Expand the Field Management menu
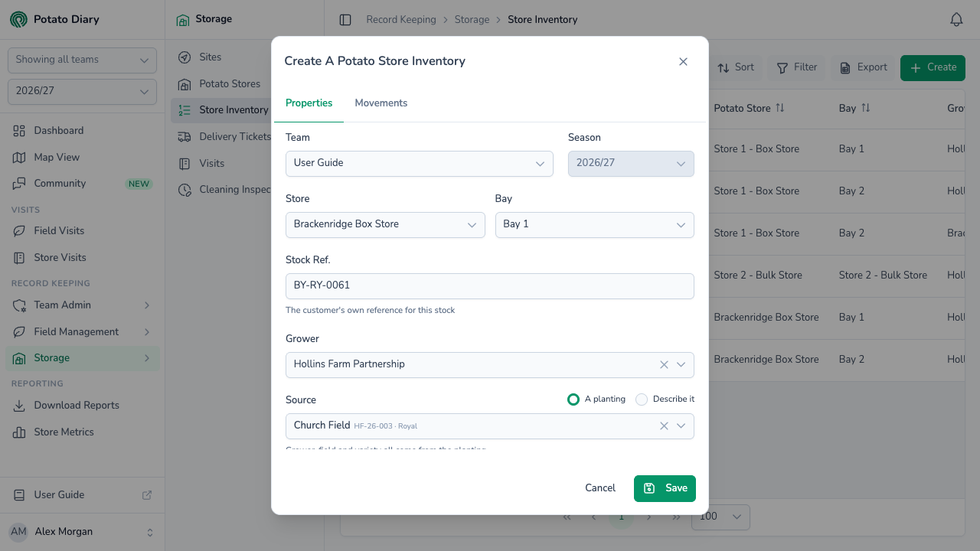 click(83, 332)
